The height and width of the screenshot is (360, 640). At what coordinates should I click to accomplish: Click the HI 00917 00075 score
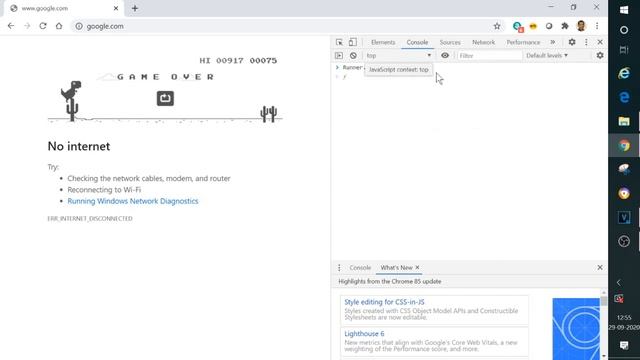point(238,60)
